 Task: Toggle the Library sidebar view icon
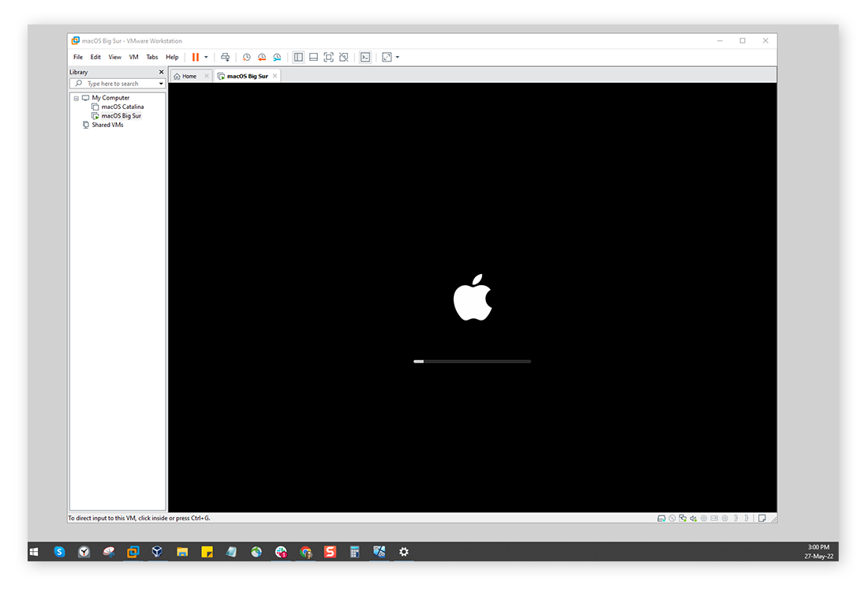pos(298,57)
